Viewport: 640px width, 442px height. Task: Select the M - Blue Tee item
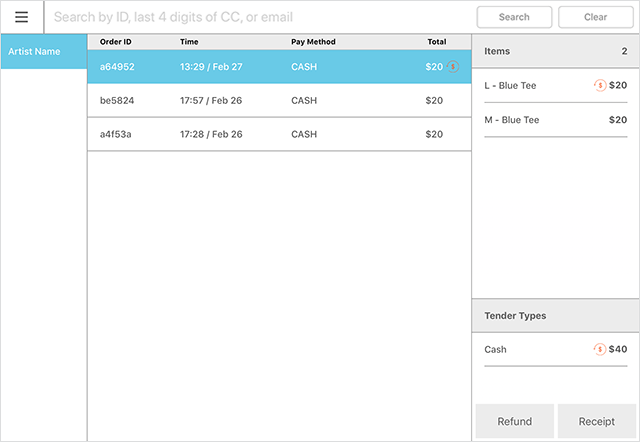(x=530, y=120)
